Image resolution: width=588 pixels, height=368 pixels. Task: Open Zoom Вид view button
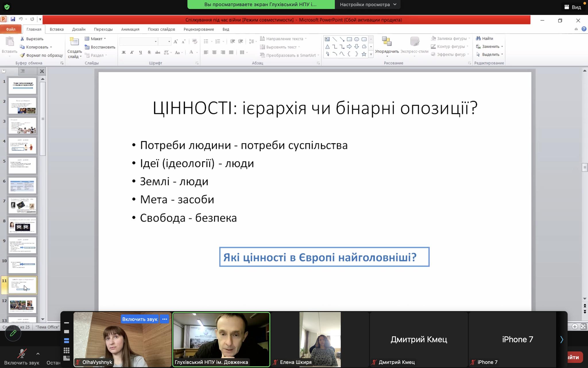point(573,7)
